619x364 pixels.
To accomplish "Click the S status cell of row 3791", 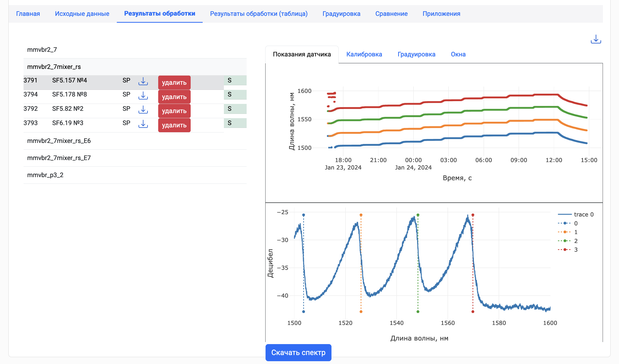I will tap(235, 80).
